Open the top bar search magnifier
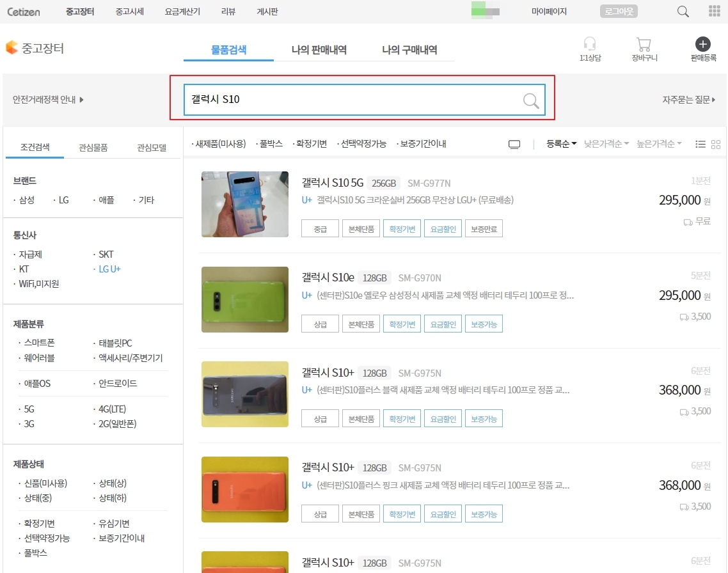 point(683,11)
